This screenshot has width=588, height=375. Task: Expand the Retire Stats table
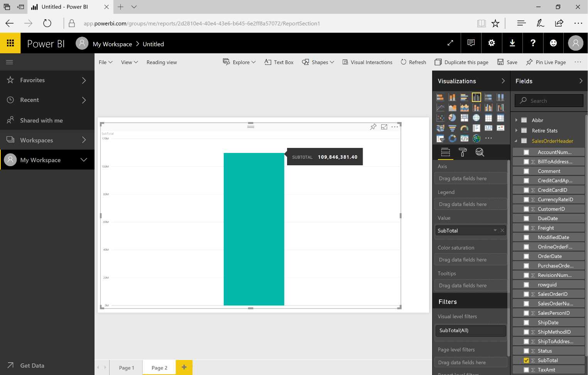click(x=517, y=131)
